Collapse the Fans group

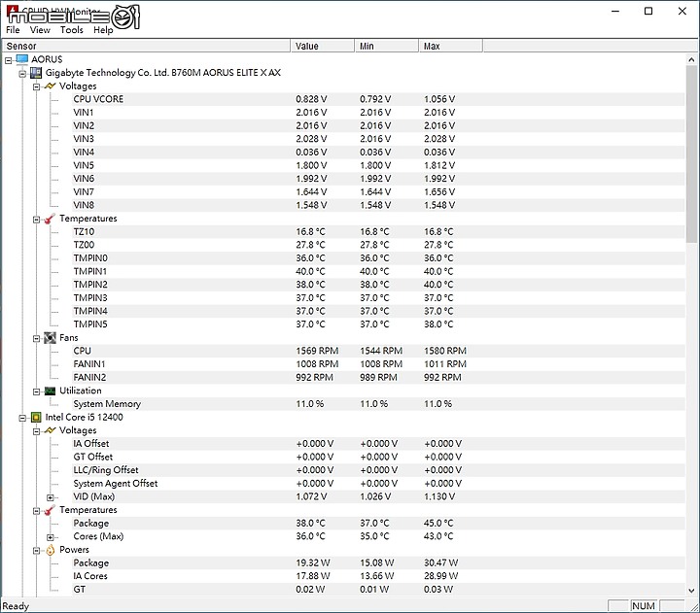coord(37,339)
